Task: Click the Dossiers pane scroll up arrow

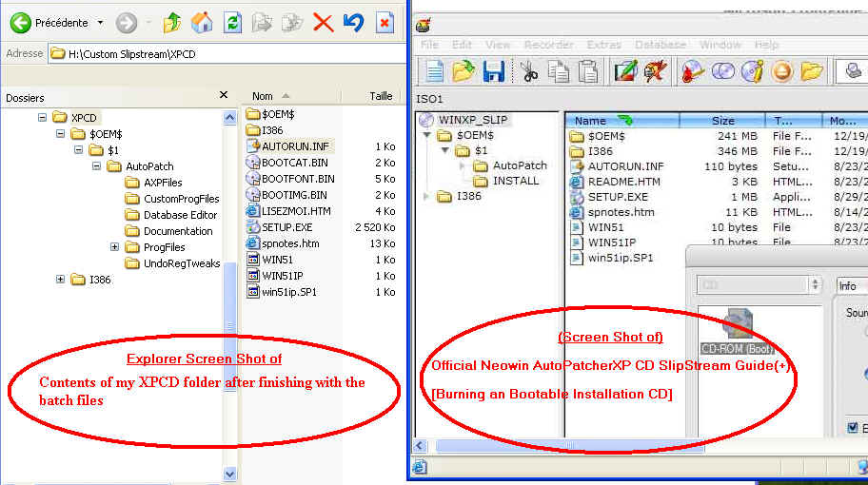Action: click(x=230, y=117)
